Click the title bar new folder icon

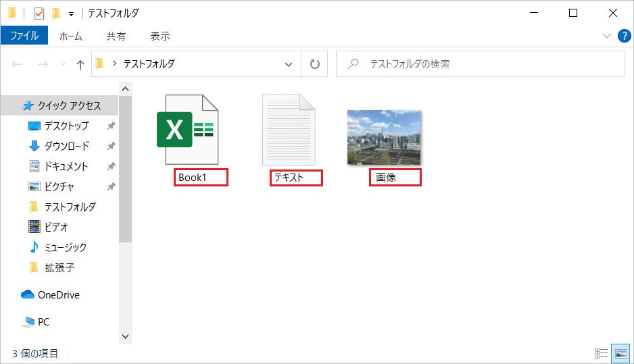(56, 14)
